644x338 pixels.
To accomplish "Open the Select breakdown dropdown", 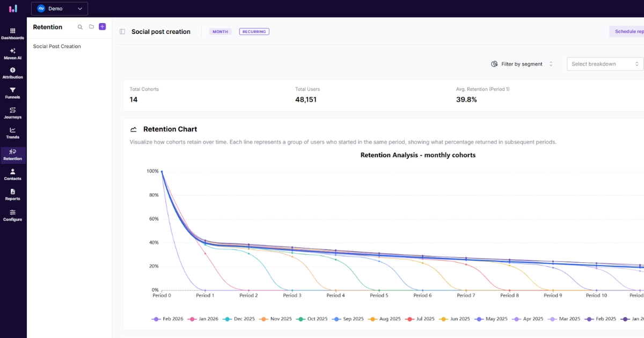I will click(605, 63).
